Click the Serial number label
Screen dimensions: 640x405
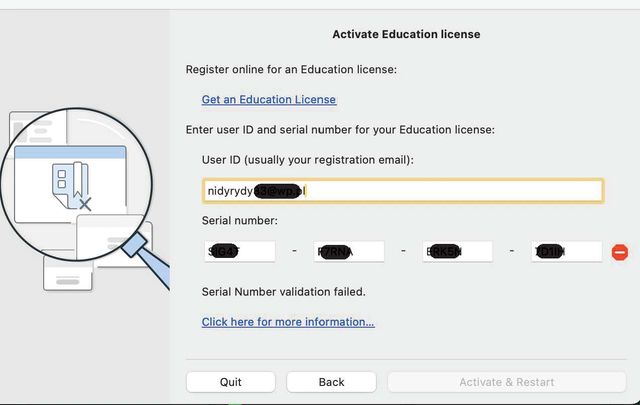[x=240, y=220]
